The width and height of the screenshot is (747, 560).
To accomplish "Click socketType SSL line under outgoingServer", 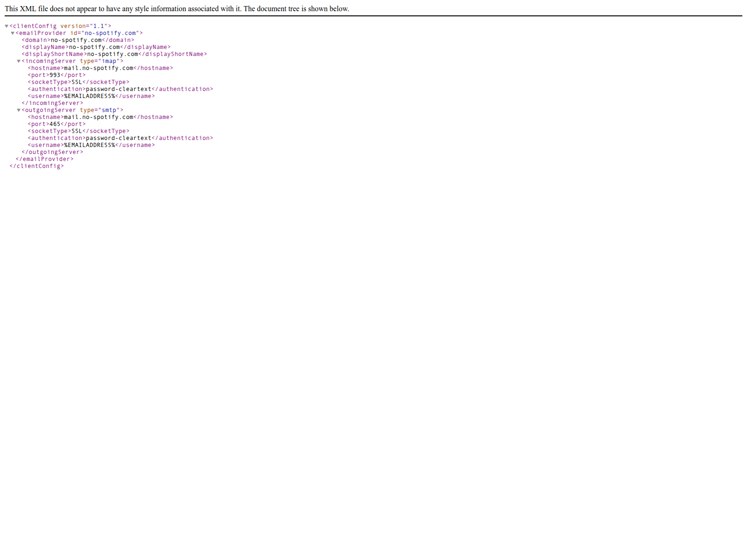I will [x=78, y=131].
